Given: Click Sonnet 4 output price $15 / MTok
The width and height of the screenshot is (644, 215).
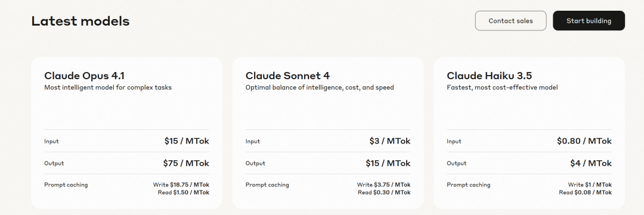Looking at the screenshot, I should point(388,163).
